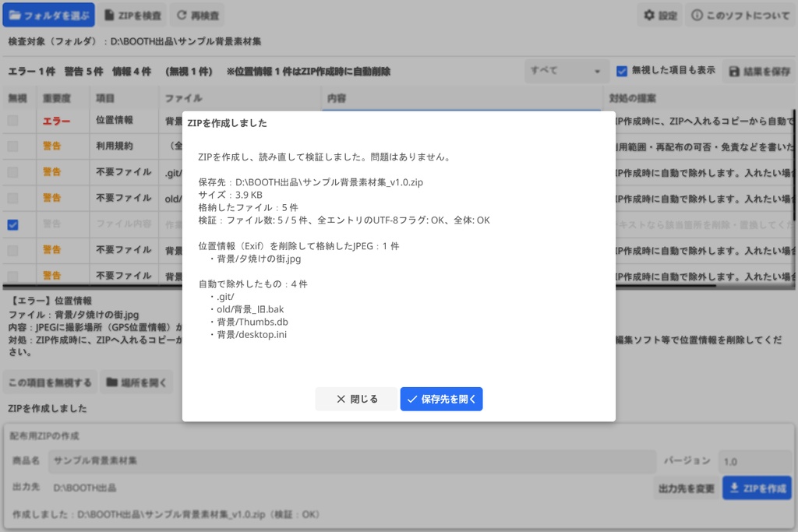Click the 再検査 refresh button

click(x=197, y=16)
